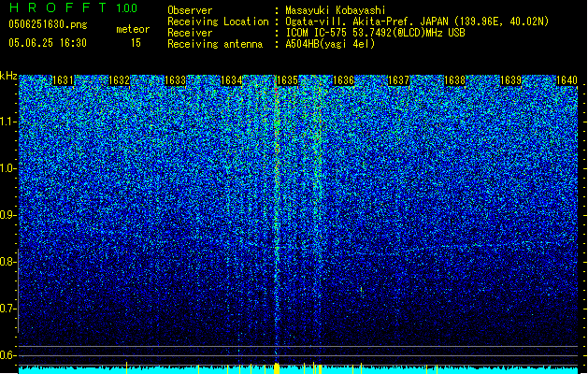Image resolution: width=588 pixels, height=374 pixels.
Task: Click time marker 1636
Action: [x=343, y=80]
